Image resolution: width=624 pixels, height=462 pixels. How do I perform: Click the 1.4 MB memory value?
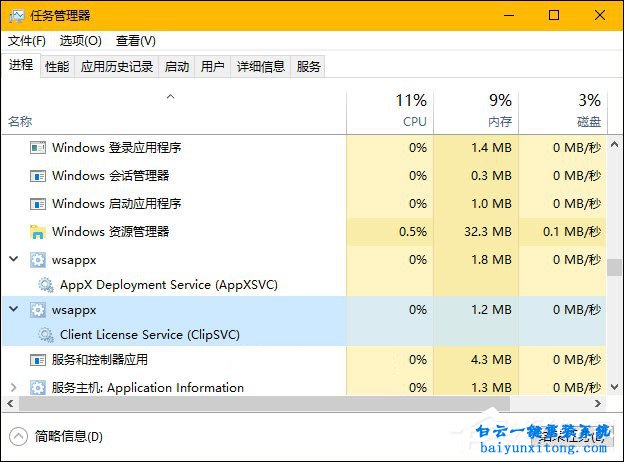coord(491,148)
